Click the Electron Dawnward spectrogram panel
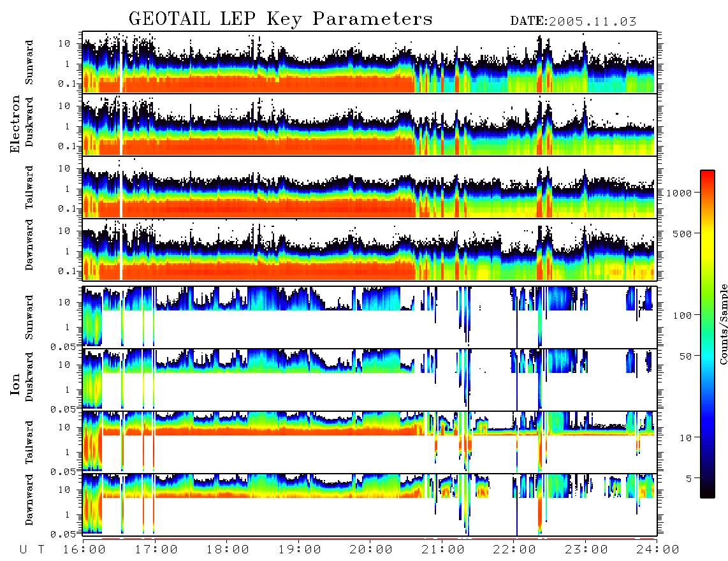Viewport: 728px width, 561px height. 370,249
